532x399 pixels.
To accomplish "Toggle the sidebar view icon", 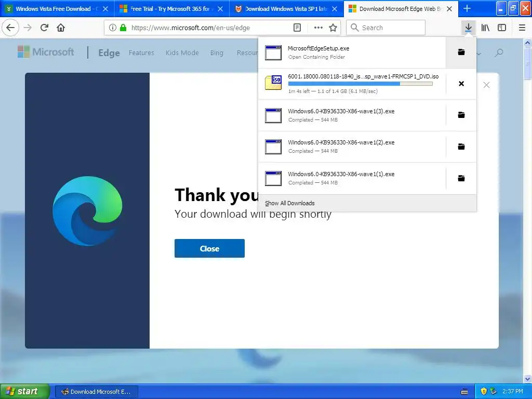I will pyautogui.click(x=502, y=28).
